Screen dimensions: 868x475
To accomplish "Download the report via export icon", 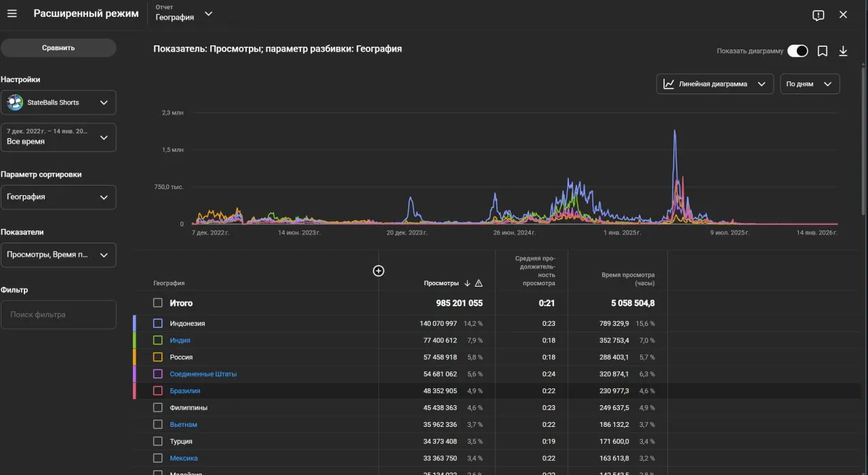I will 844,51.
